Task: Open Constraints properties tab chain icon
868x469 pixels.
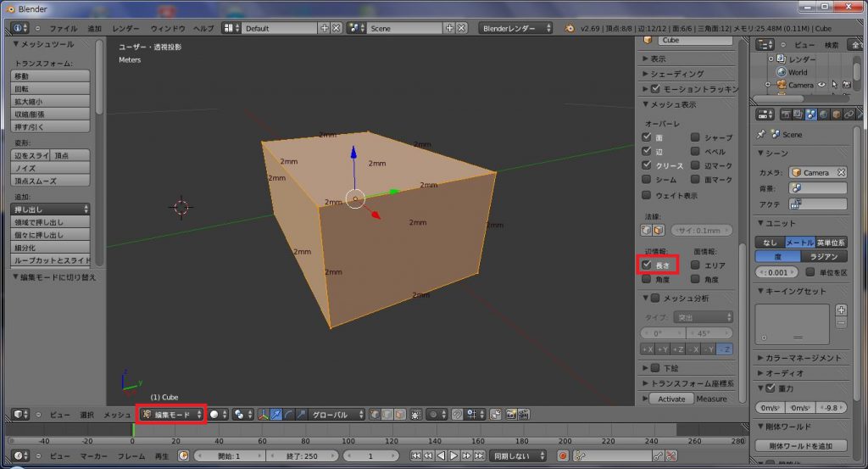Action: click(849, 114)
